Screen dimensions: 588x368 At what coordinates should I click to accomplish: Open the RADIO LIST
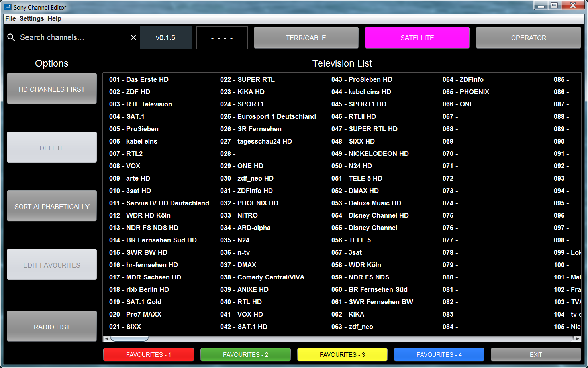tap(52, 326)
